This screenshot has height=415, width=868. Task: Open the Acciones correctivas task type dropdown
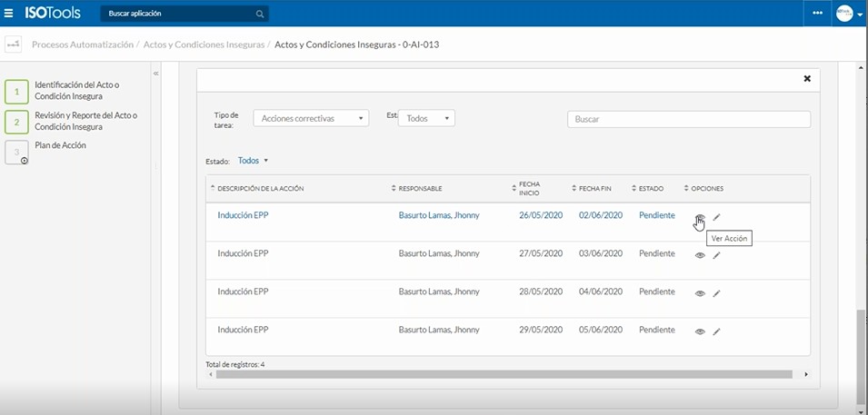pyautogui.click(x=311, y=118)
